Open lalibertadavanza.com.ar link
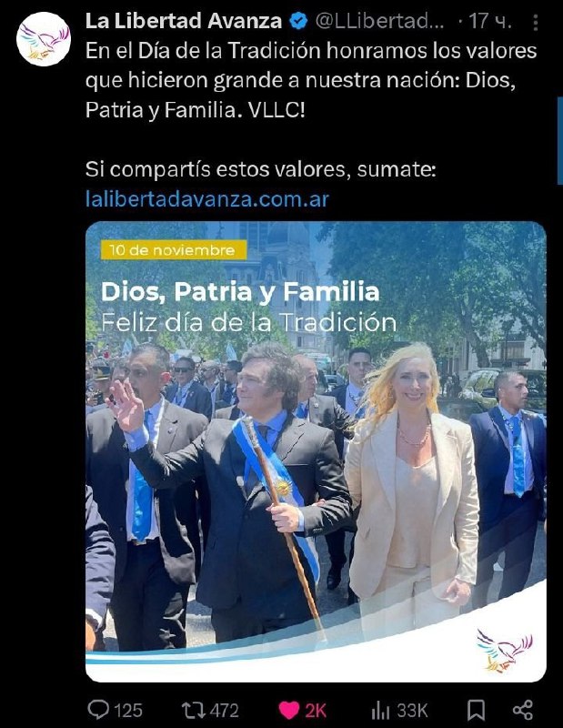The image size is (563, 728). pos(207,198)
